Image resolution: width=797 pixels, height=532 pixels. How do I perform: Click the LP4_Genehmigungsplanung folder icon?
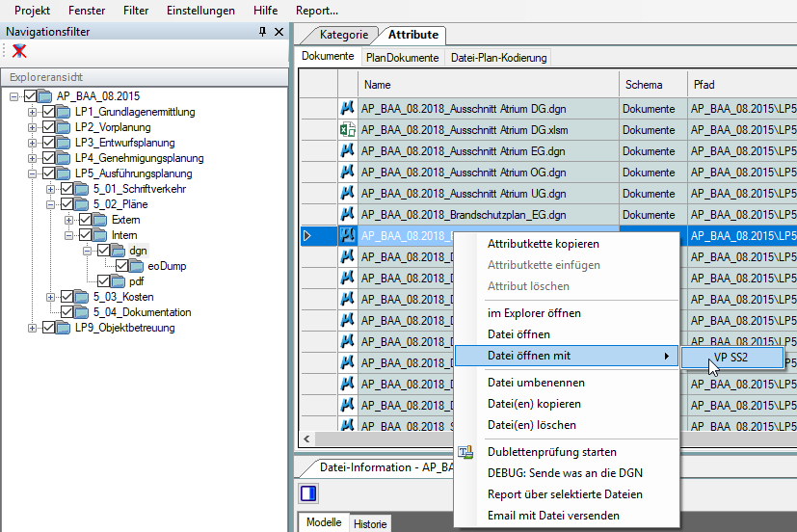(x=64, y=158)
